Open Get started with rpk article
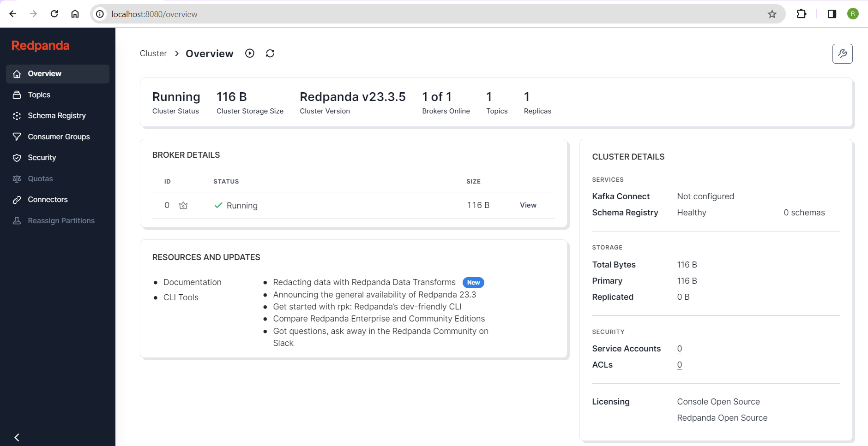This screenshot has width=868, height=446. pos(367,307)
